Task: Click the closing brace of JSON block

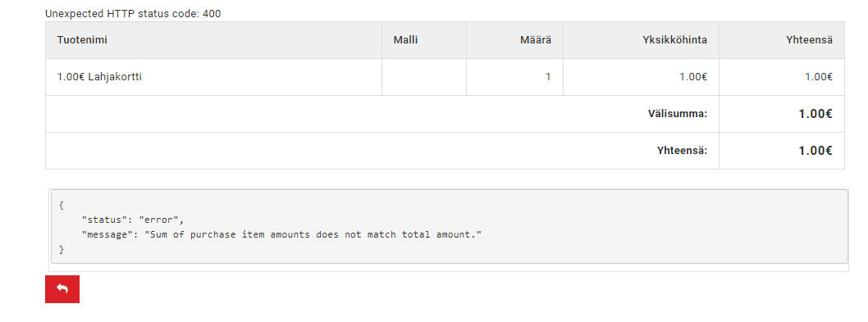Action: 62,250
